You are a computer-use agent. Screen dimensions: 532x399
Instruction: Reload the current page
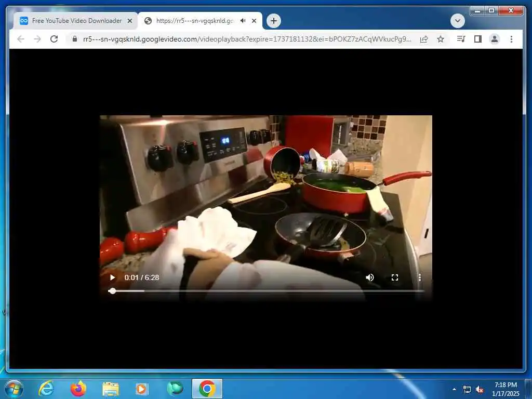click(54, 39)
